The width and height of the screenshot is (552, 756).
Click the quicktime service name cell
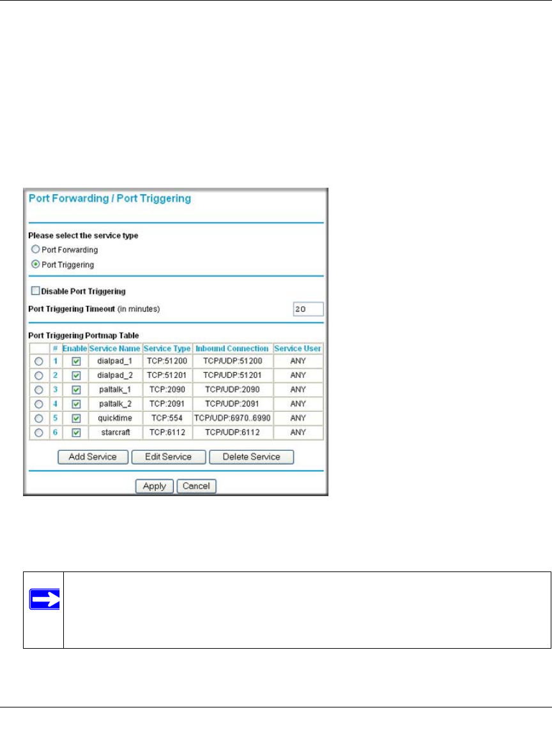115,418
